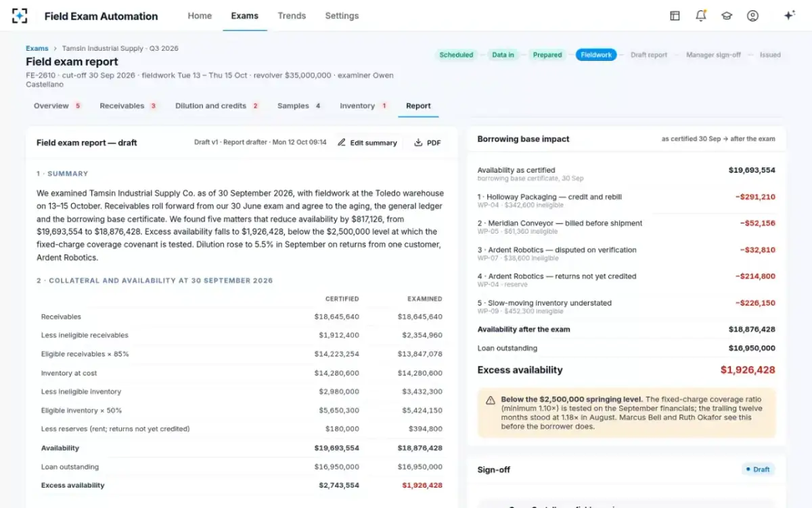The height and width of the screenshot is (508, 812).
Task: Click the CERTIFIED column header
Action: click(x=342, y=299)
